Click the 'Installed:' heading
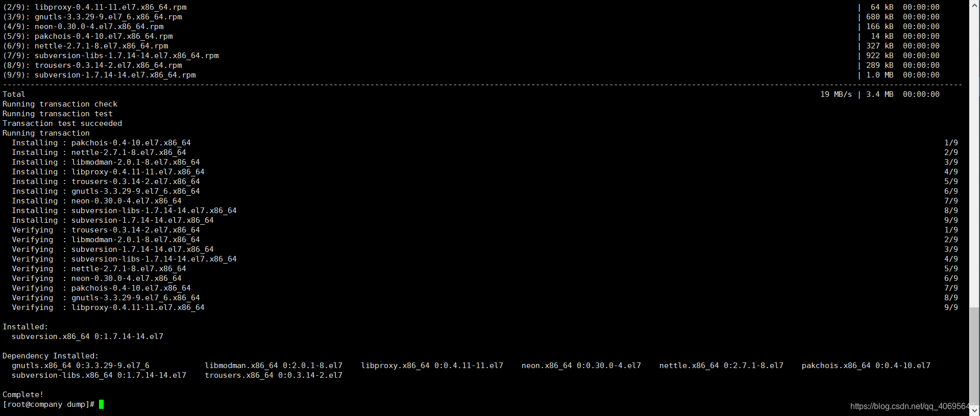980x416 pixels. (x=25, y=327)
